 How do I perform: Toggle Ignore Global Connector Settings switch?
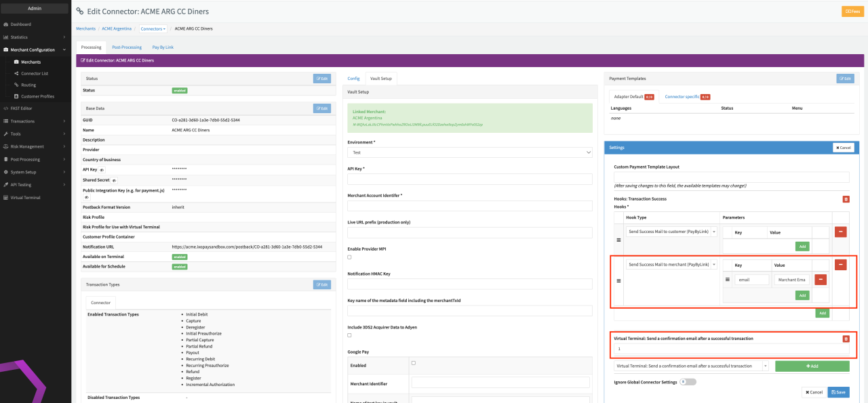(688, 382)
